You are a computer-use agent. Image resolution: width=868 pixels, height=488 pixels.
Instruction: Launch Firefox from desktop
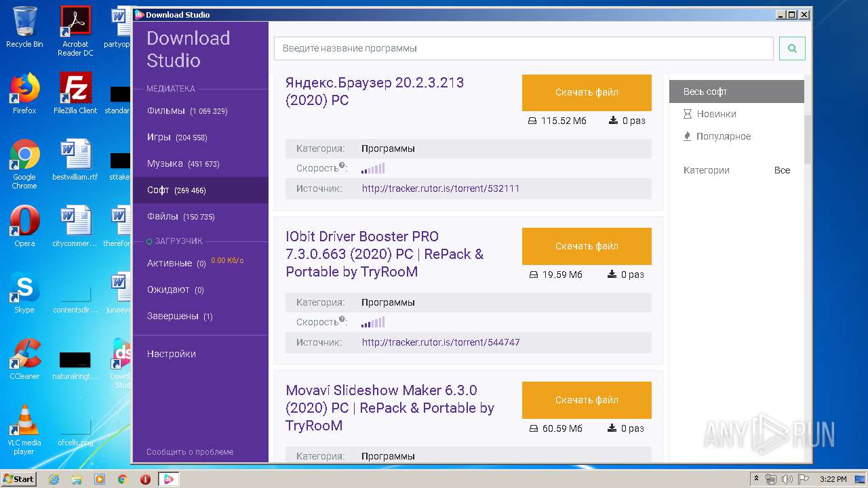click(x=24, y=93)
